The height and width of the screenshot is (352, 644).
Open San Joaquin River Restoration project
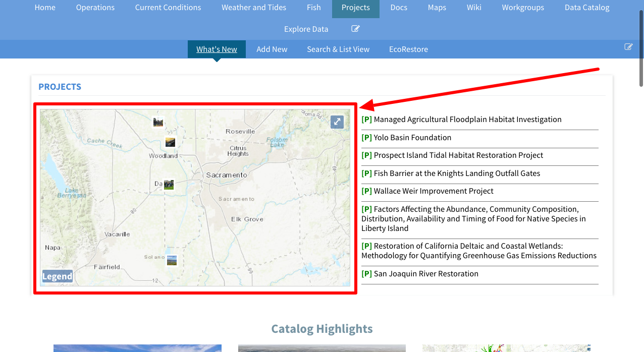[426, 274]
